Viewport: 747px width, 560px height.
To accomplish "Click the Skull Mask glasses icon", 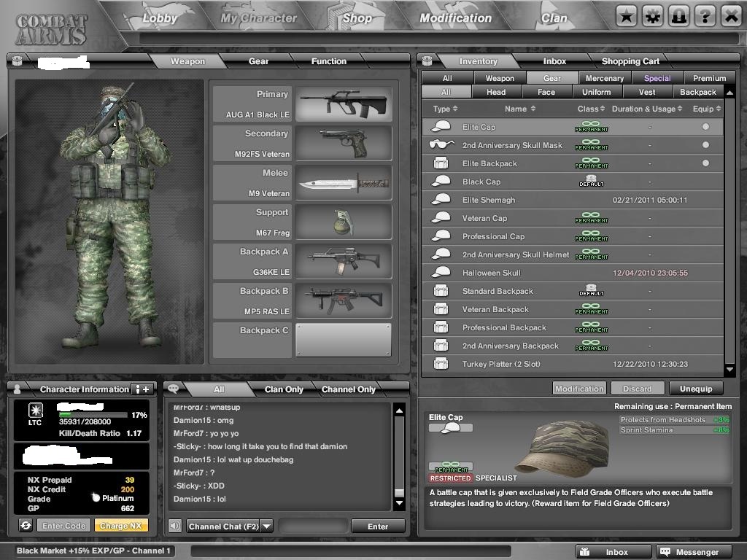I will tap(441, 145).
